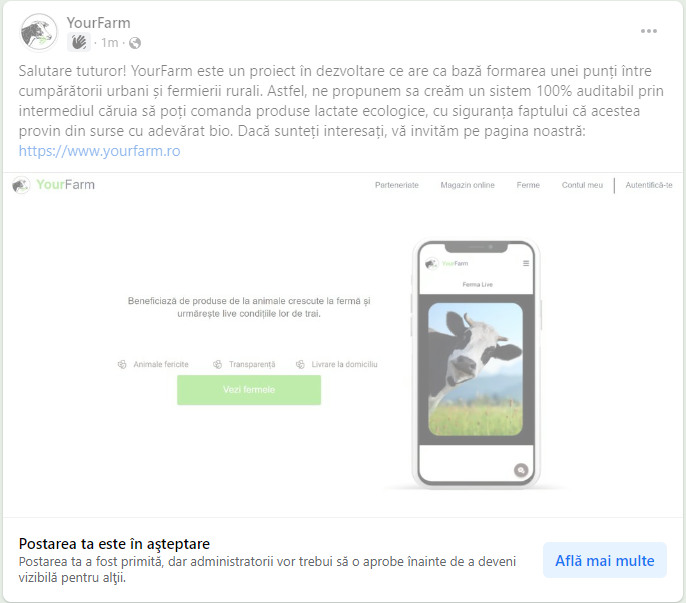Image resolution: width=686 pixels, height=603 pixels.
Task: Select the Ferme navigation item
Action: coord(528,185)
